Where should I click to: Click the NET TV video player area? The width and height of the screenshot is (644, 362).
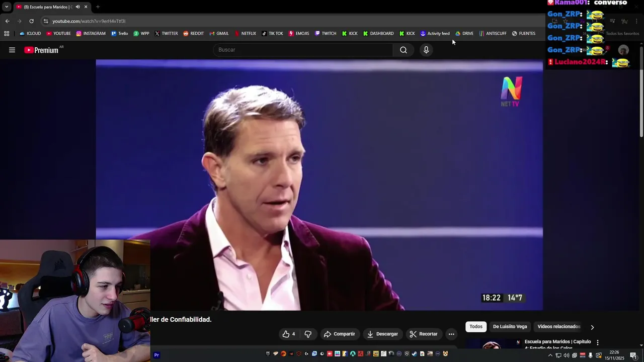319,185
